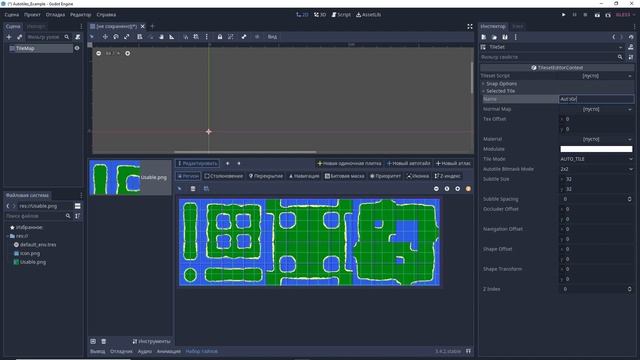
Task: Open object history list in Inspector
Action: (631, 37)
